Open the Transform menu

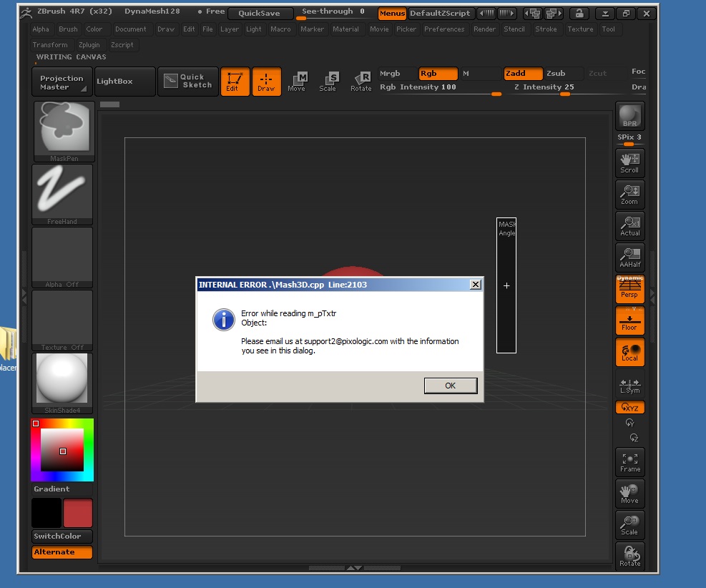(50, 45)
